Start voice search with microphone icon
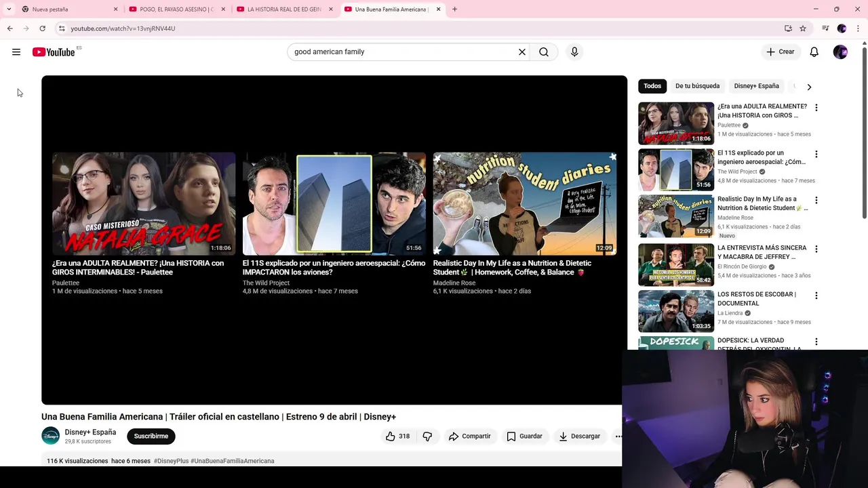 click(x=574, y=52)
